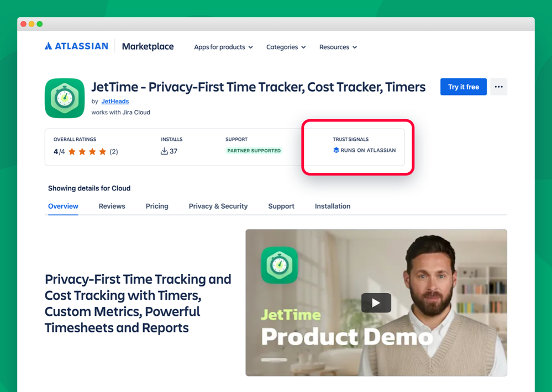Open the Support tab
Screen dimensions: 552x392
coord(281,206)
